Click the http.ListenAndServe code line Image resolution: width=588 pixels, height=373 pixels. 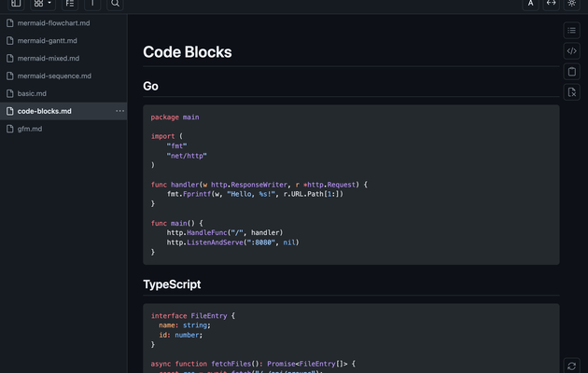coord(233,242)
